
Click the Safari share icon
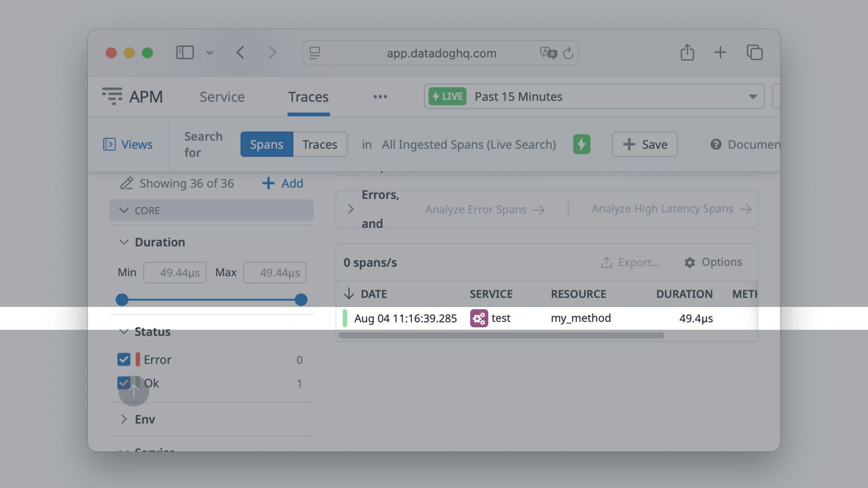click(687, 52)
